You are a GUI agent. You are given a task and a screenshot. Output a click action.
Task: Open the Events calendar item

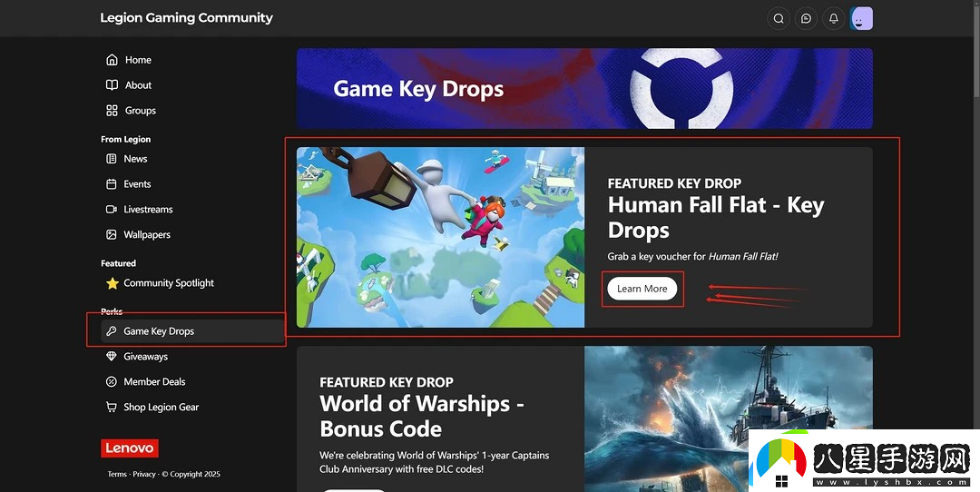coord(129,183)
